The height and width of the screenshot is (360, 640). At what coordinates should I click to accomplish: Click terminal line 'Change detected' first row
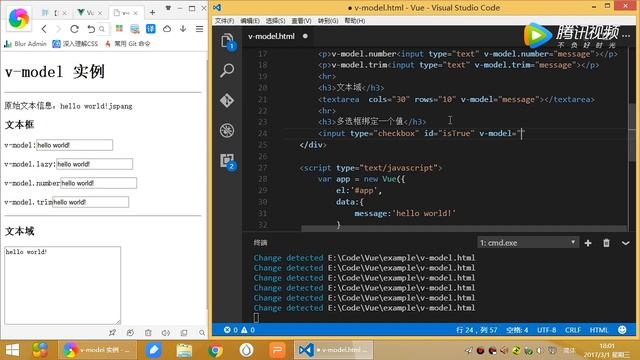[364, 258]
